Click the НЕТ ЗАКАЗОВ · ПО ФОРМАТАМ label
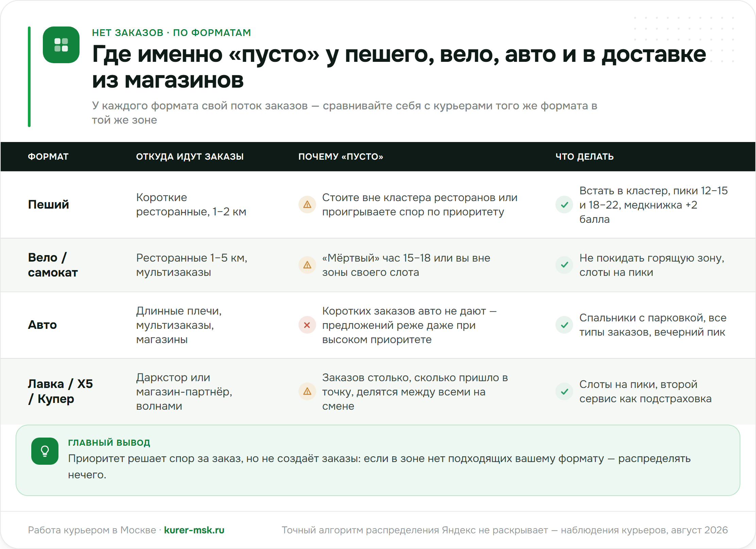This screenshot has height=549, width=756. [172, 33]
